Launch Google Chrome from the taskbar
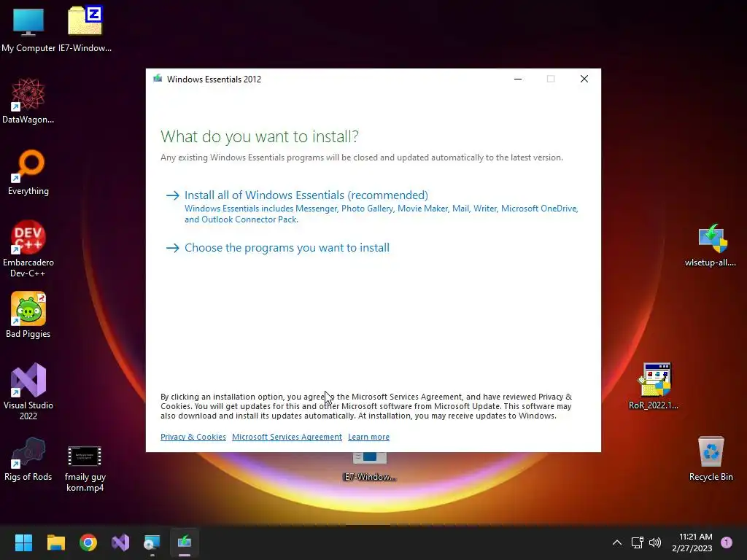747x560 pixels. (88, 542)
